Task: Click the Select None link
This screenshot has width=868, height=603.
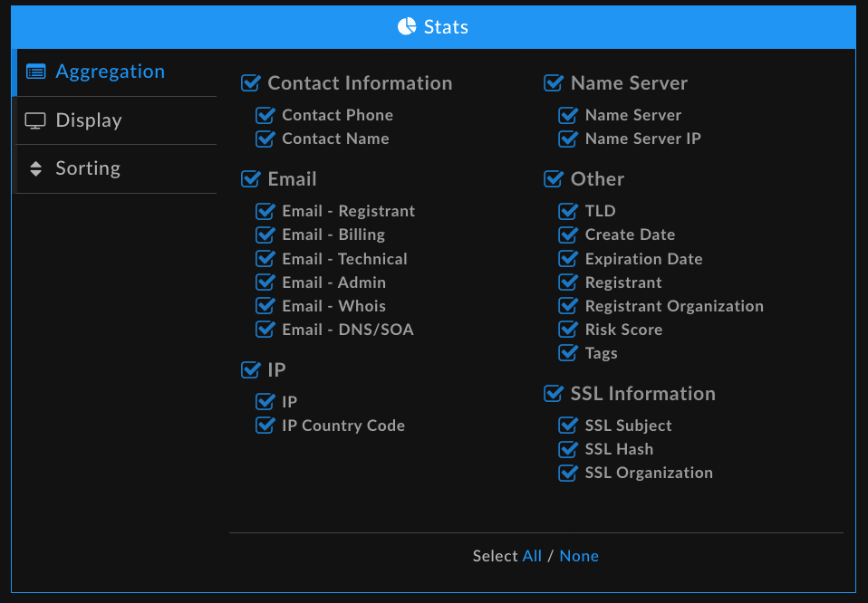Action: coord(579,556)
